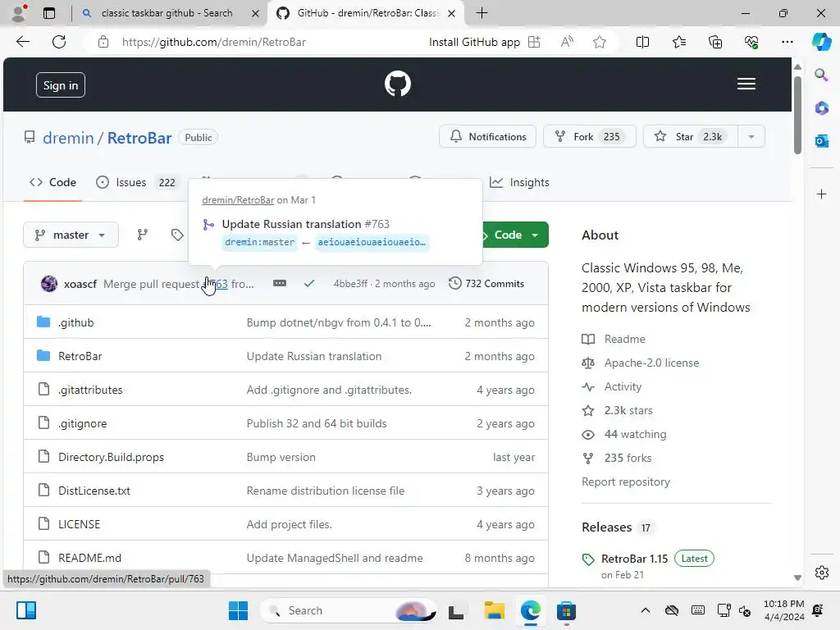Open the dremin owner link

68,138
